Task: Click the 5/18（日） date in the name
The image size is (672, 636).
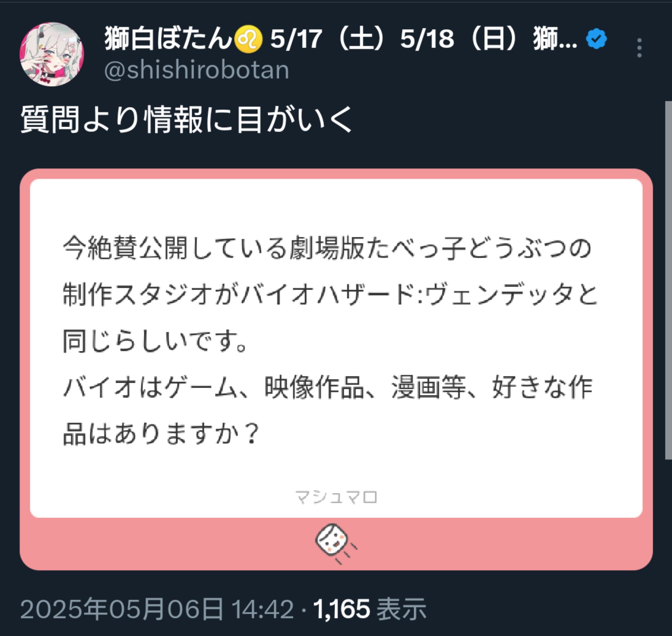Action: pos(463,39)
